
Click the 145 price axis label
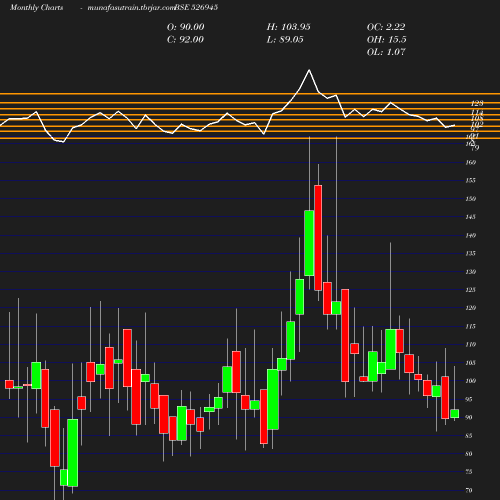(x=471, y=217)
